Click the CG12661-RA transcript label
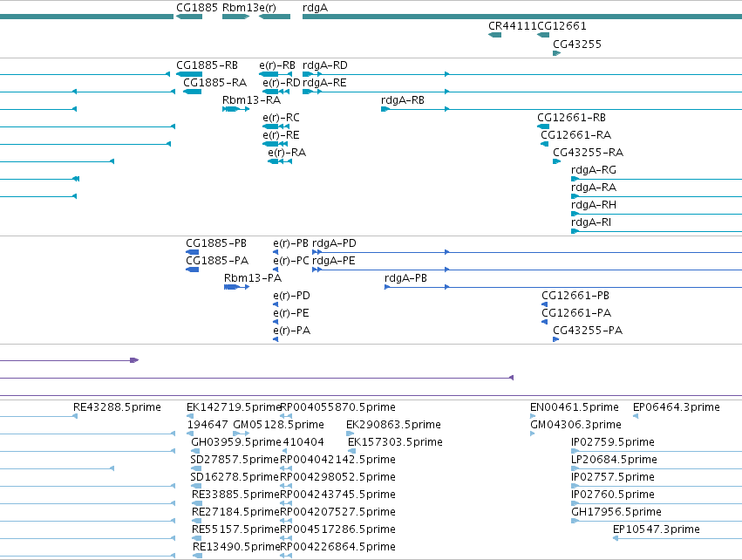This screenshot has height=560, width=742. pos(576,135)
